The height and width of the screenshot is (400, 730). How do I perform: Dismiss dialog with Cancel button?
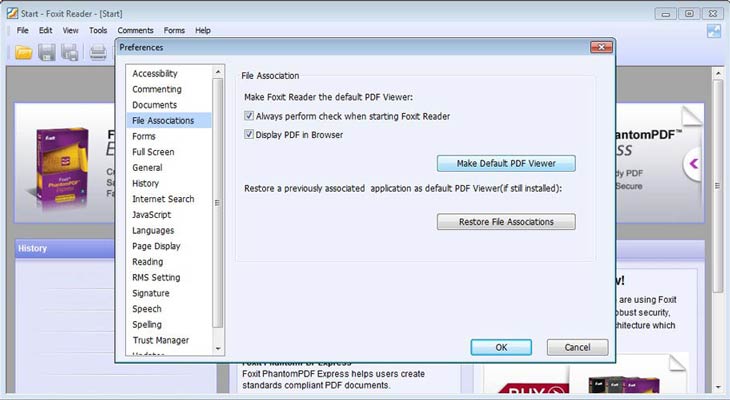pos(577,347)
